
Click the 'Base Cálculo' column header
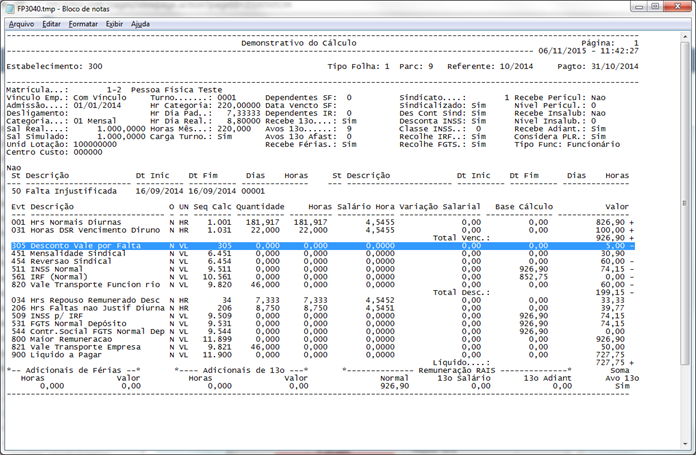pos(524,207)
